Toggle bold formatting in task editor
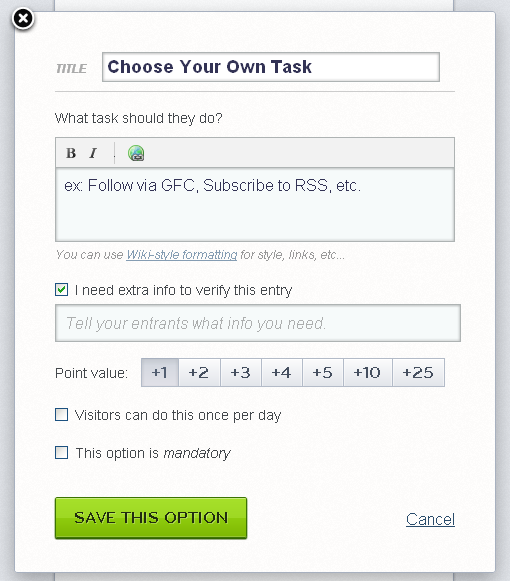The height and width of the screenshot is (581, 510). tap(71, 153)
